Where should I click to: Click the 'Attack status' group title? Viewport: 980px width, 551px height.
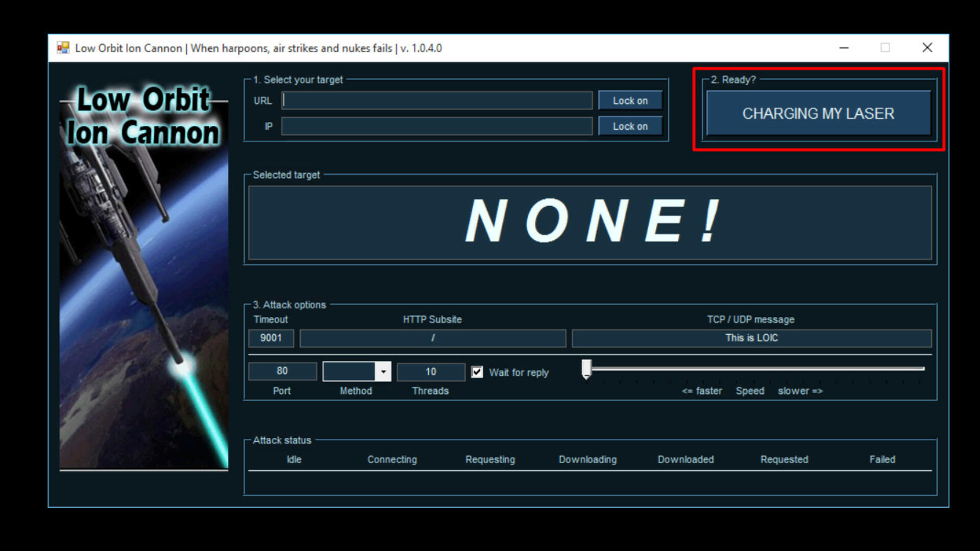[282, 440]
